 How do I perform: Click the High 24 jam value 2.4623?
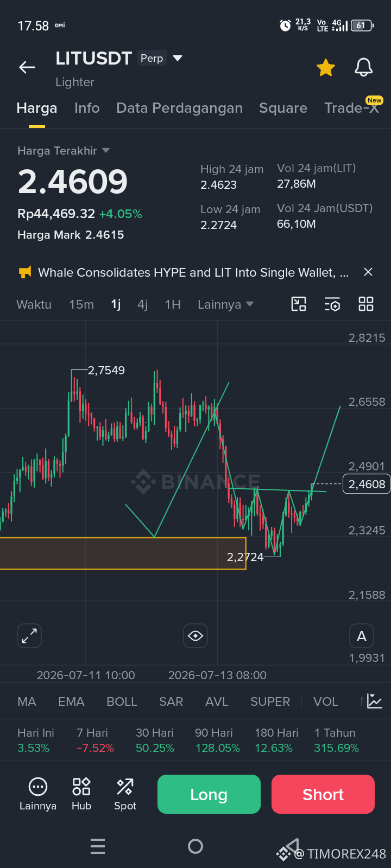218,184
